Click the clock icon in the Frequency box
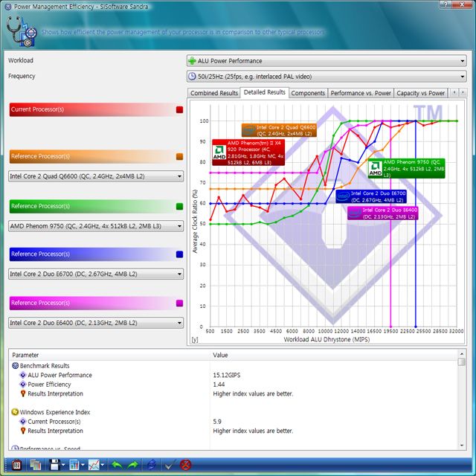The height and width of the screenshot is (476, 476). (192, 76)
